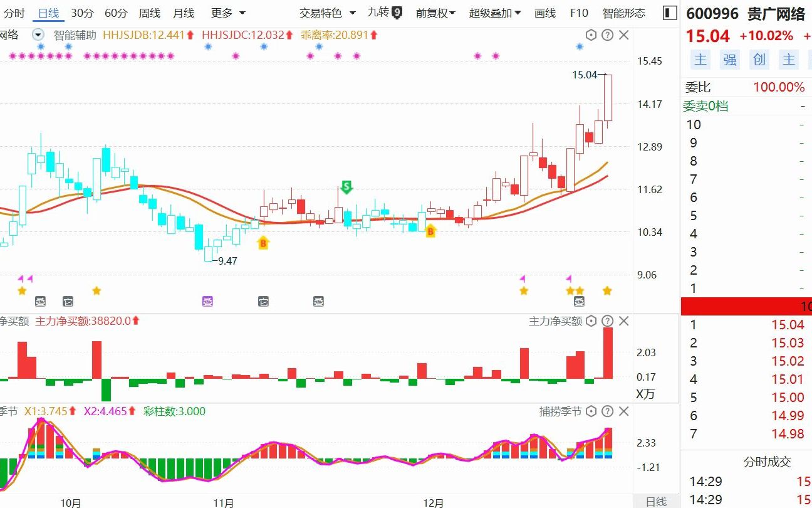Click the 12月 date axis label
812x508 pixels.
[x=433, y=503]
